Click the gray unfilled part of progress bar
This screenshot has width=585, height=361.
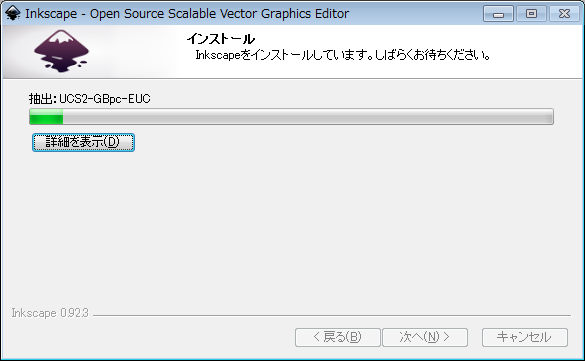308,117
